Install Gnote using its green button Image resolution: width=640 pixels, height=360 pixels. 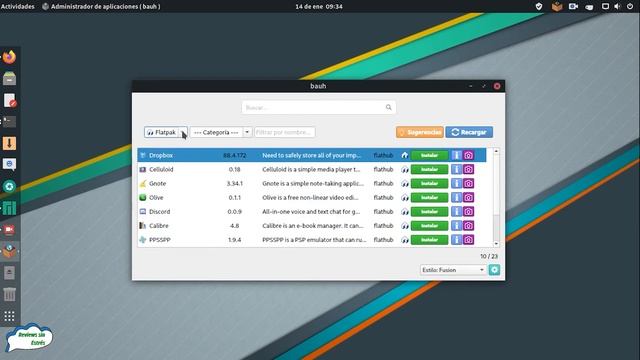[x=429, y=184]
